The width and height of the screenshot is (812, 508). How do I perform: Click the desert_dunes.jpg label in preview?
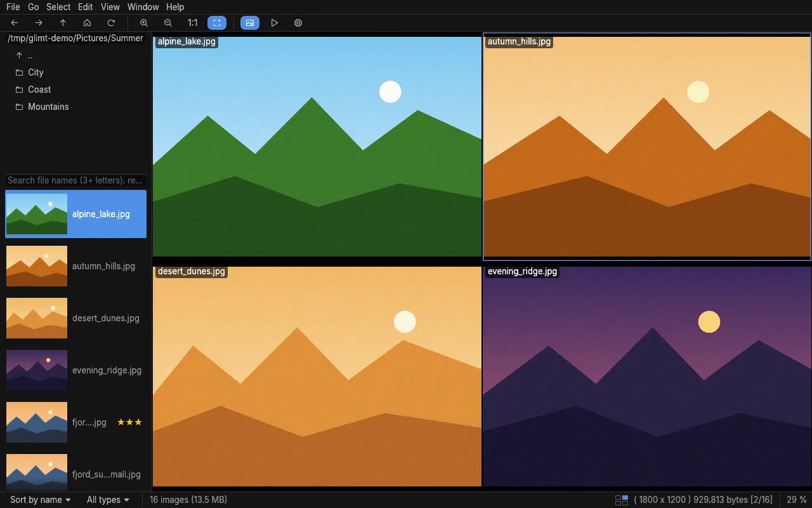tap(192, 271)
